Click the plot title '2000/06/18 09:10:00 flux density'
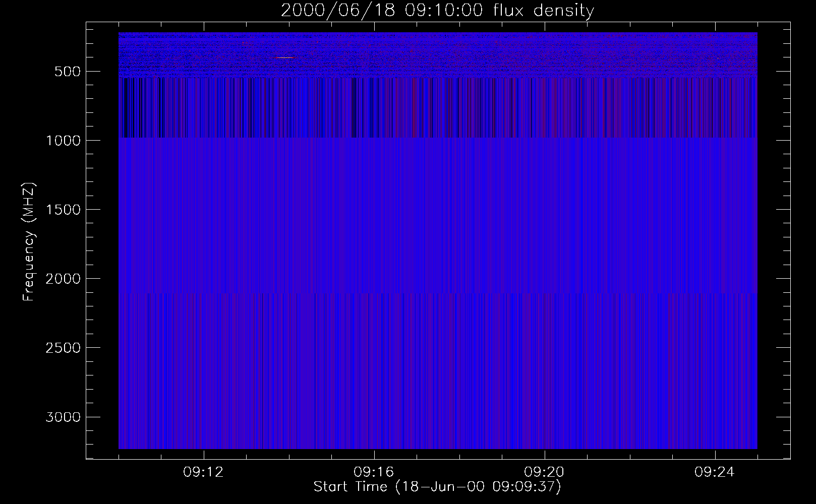This screenshot has height=504, width=816. tap(437, 11)
